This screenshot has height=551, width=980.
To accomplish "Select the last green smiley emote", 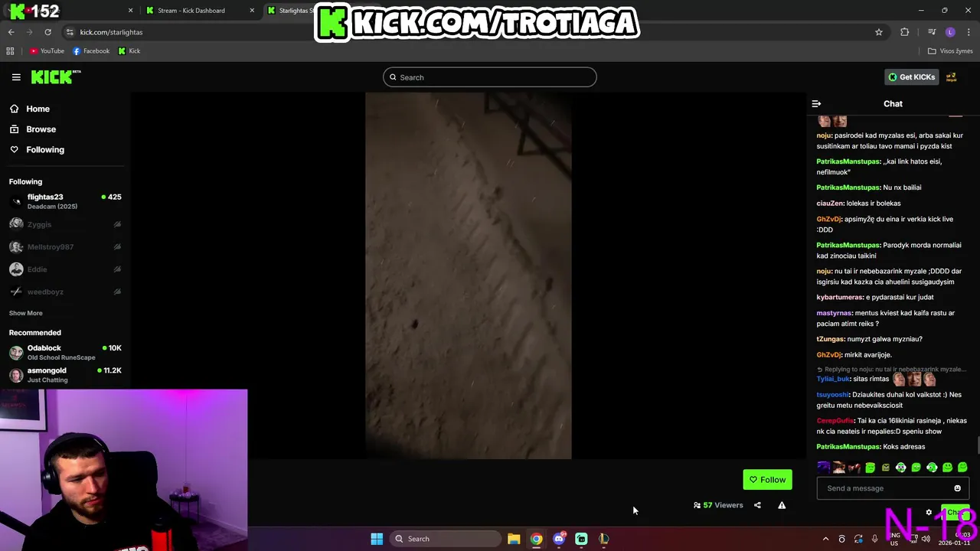I will tap(962, 467).
